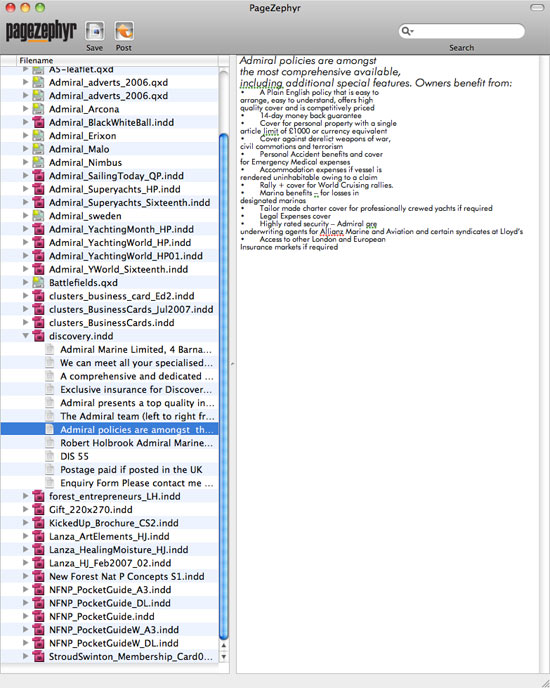Click the Admiral_YachtingWorld_HP.indd file icon
This screenshot has width=550, height=688.
tap(39, 242)
